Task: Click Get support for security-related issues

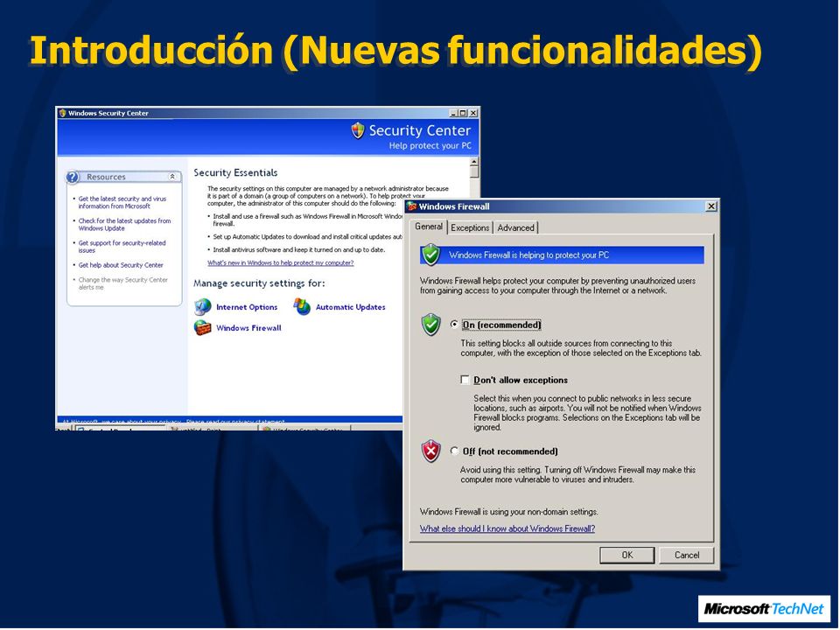Action: coord(122,247)
